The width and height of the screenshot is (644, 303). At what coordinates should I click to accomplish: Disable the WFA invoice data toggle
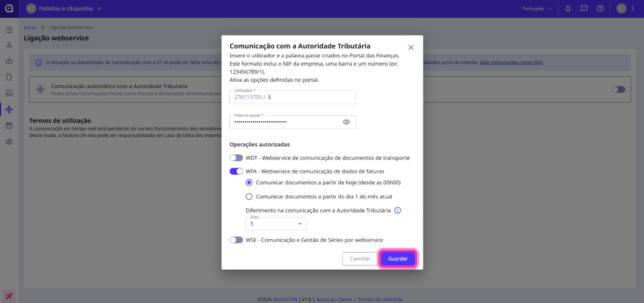pyautogui.click(x=236, y=171)
